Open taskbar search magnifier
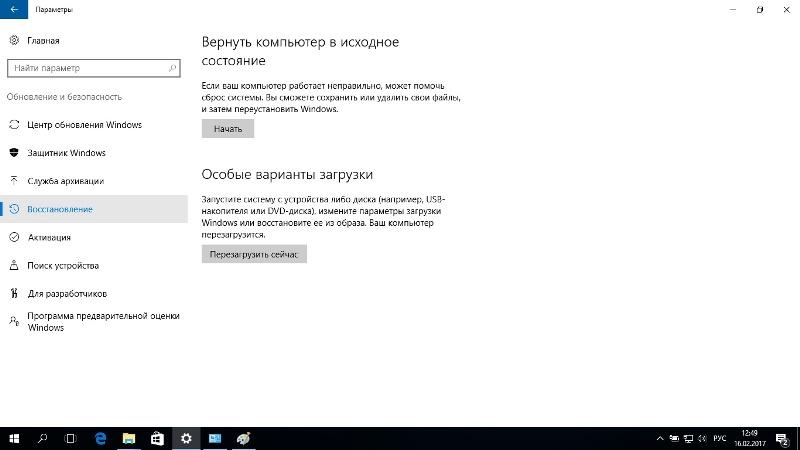The width and height of the screenshot is (800, 450). click(x=42, y=438)
